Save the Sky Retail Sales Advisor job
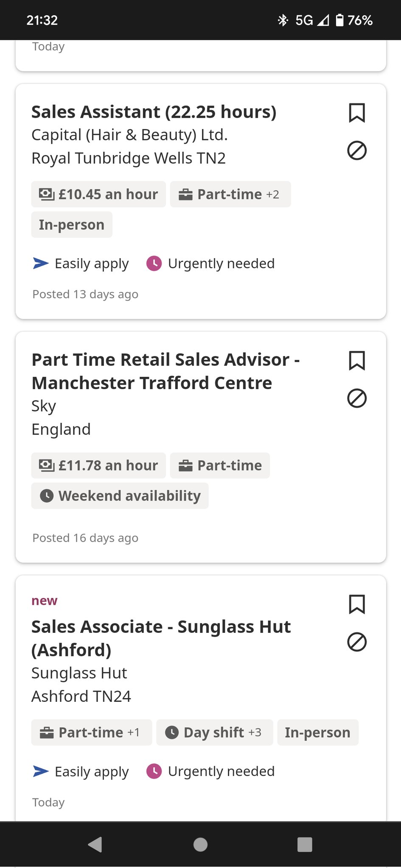Viewport: 401px width, 868px height. click(356, 361)
